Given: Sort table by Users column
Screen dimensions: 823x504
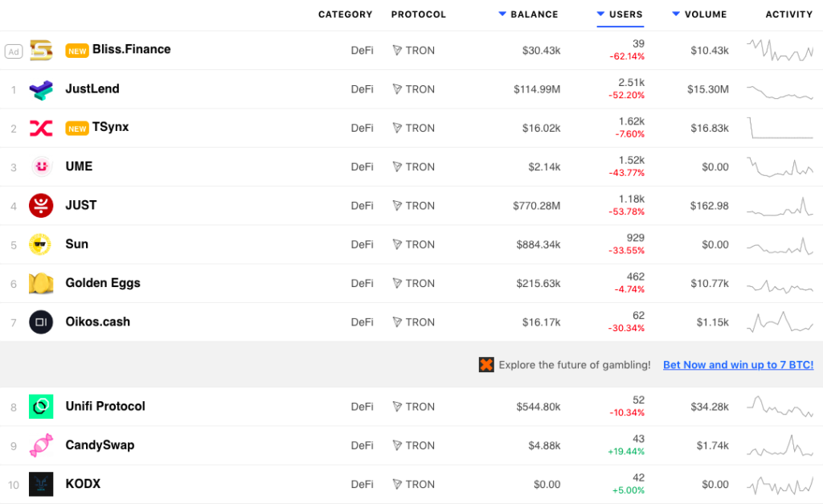Looking at the screenshot, I should click(x=625, y=14).
